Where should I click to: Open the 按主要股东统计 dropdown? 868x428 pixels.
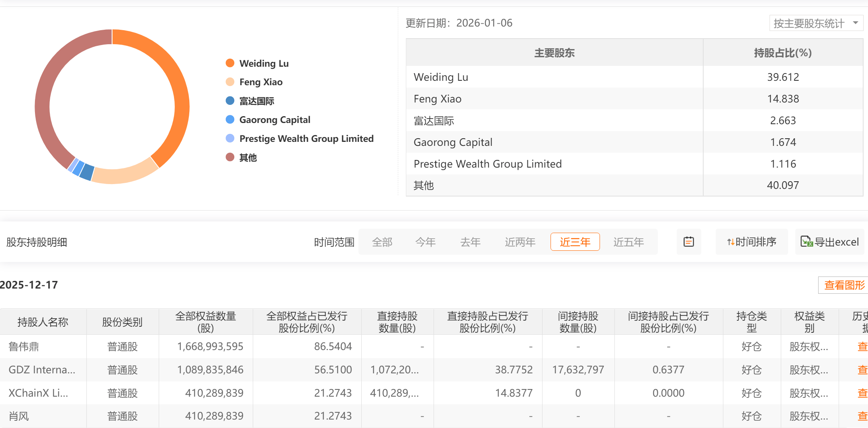809,23
